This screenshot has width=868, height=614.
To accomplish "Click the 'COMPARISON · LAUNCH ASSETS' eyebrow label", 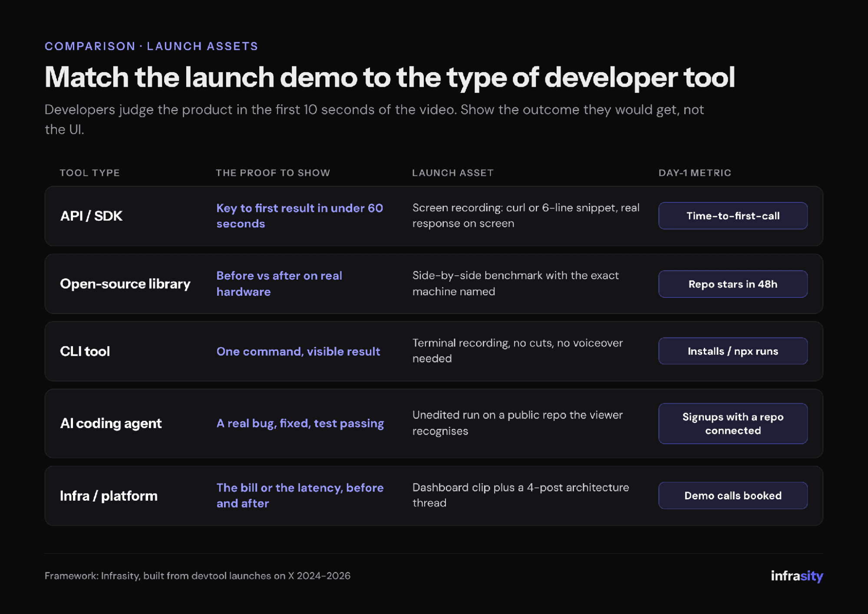I will click(152, 46).
